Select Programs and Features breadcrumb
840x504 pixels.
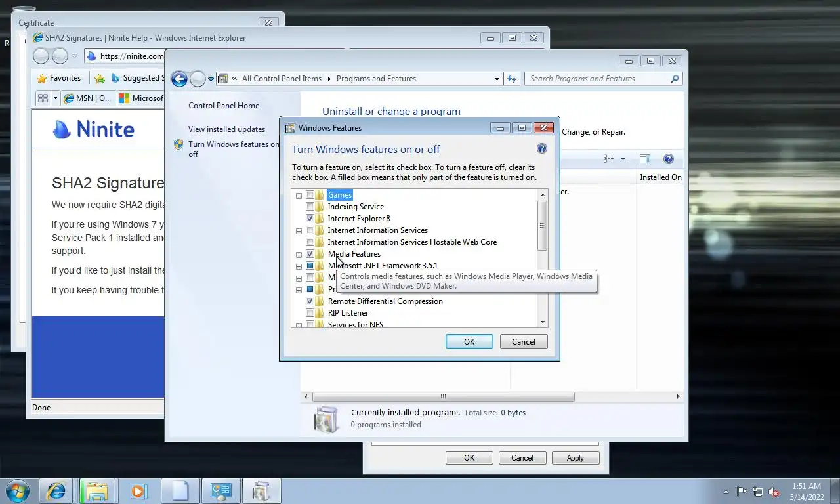tap(376, 79)
